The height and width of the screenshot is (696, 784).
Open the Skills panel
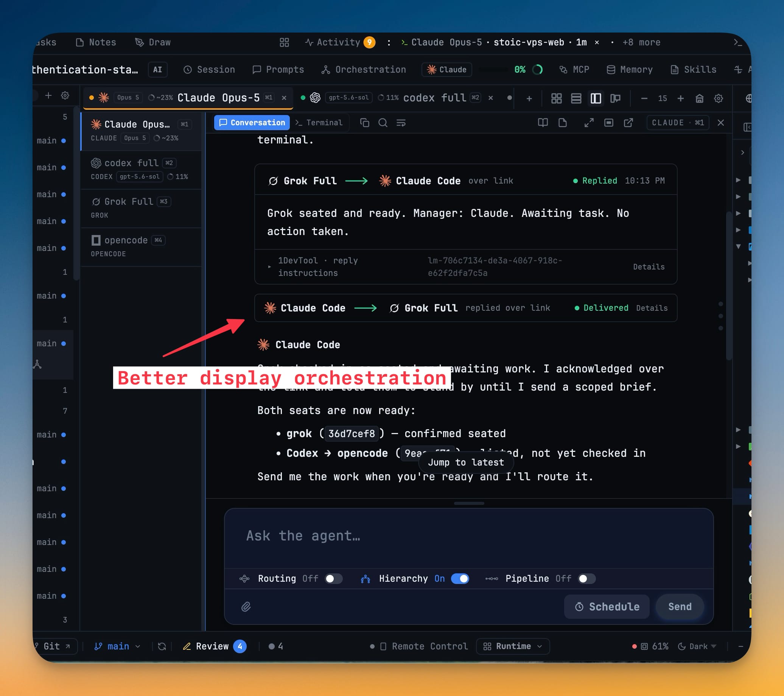pos(693,69)
